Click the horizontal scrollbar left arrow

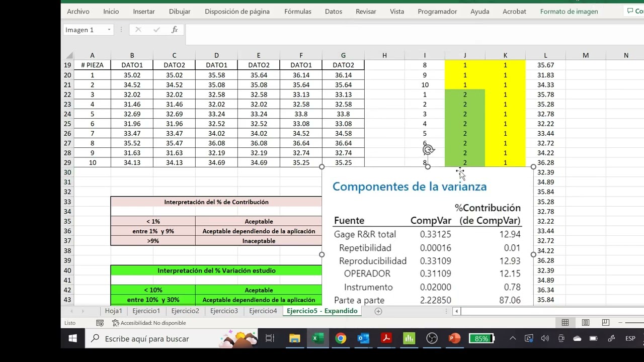point(456,311)
